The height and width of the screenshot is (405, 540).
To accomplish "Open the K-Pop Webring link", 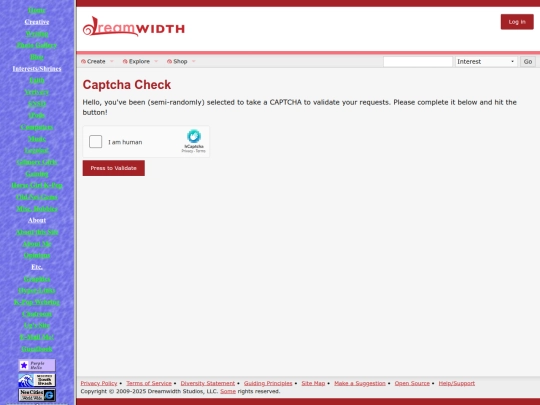I will coord(37,302).
